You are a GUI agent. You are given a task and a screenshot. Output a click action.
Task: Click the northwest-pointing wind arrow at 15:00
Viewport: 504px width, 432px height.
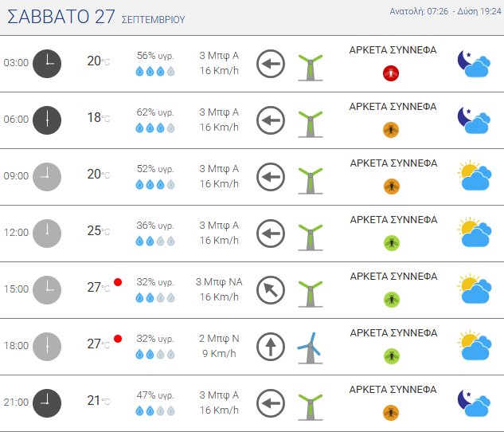point(271,290)
